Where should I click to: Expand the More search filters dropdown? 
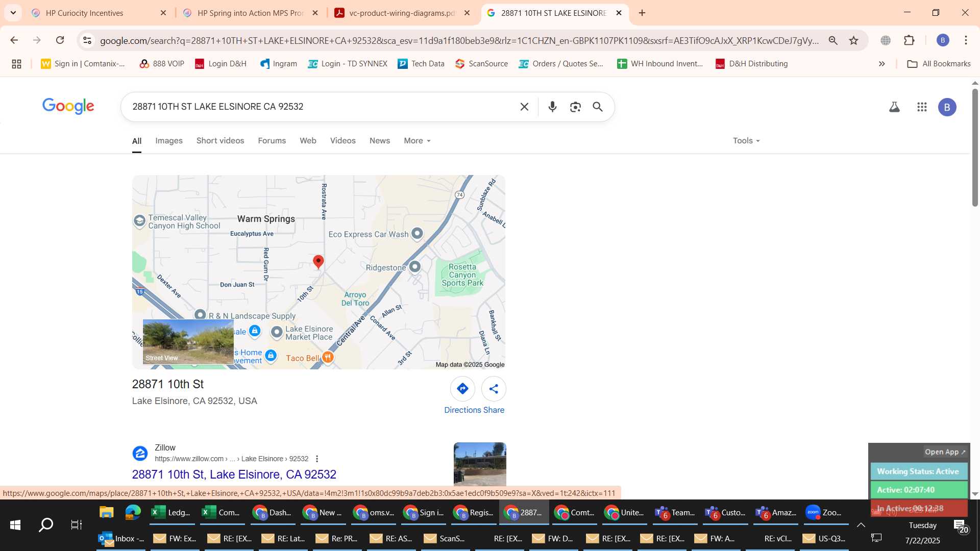click(417, 141)
